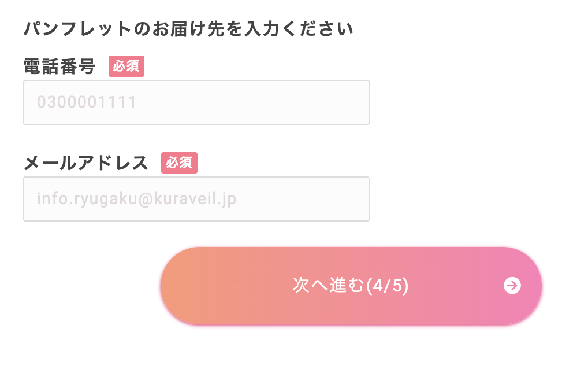Viewport: 588px width, 369px height.
Task: Click the red required tag beside email label
Action: (179, 163)
